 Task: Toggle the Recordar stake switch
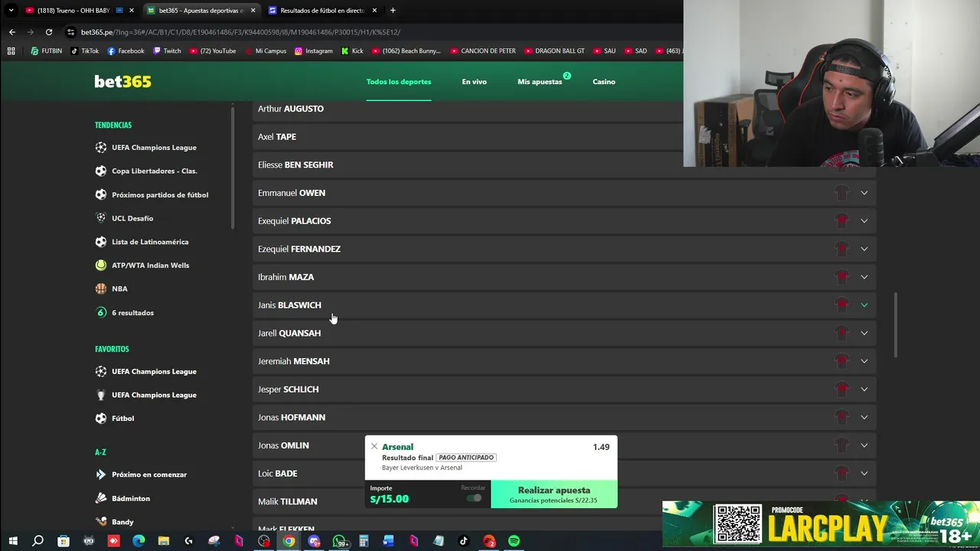click(x=475, y=498)
